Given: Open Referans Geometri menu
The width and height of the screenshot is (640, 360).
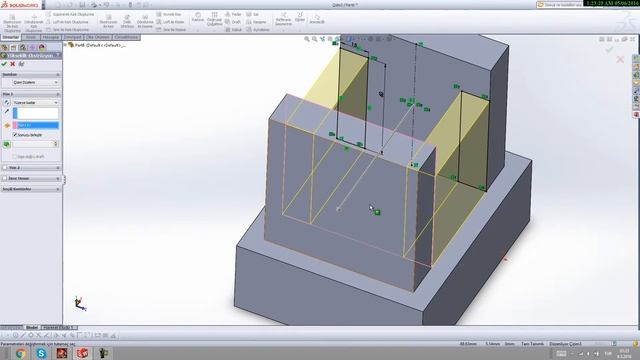Looking at the screenshot, I should coord(283,19).
